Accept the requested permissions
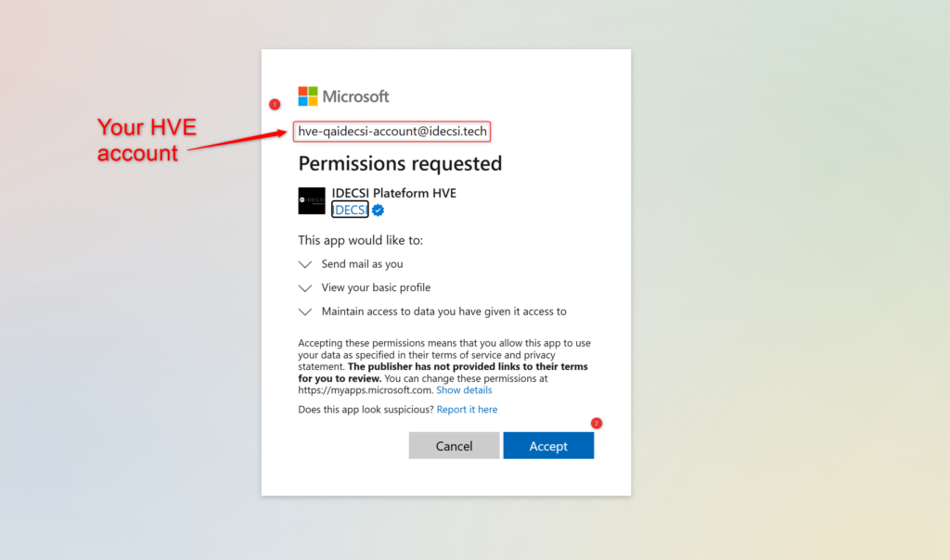950x560 pixels. [x=548, y=446]
